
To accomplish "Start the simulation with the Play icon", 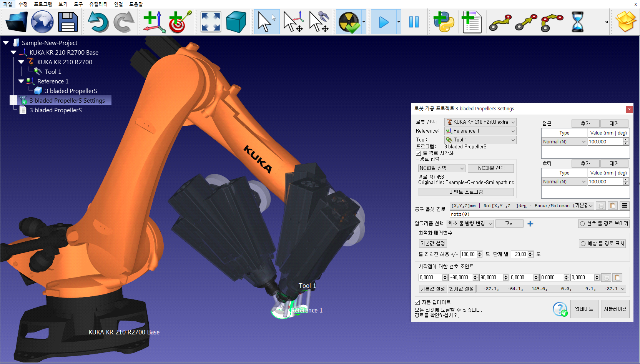I will 384,22.
